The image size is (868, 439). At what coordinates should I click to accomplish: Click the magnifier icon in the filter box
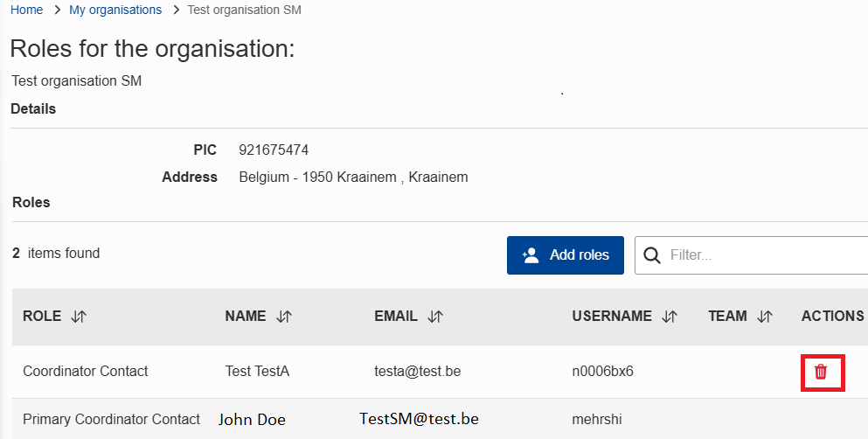(x=651, y=255)
